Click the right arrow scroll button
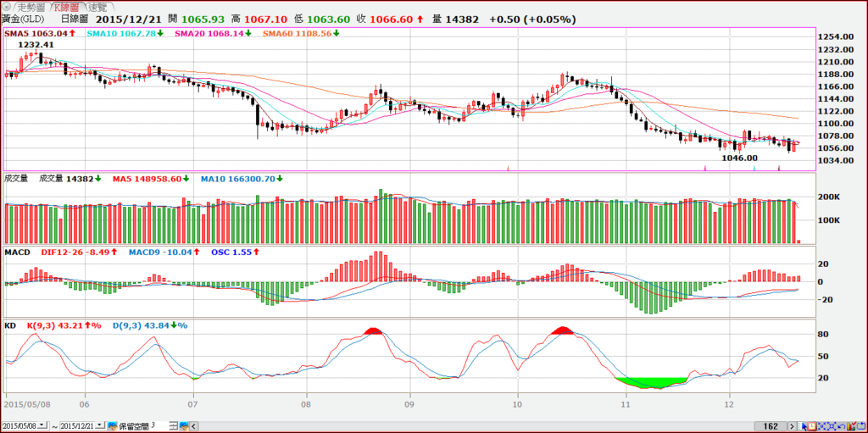Image resolution: width=868 pixels, height=433 pixels. click(x=793, y=426)
